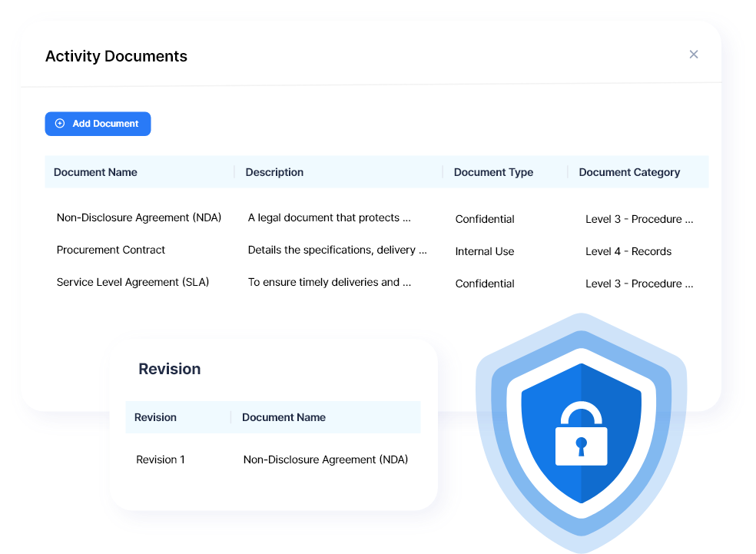Select the Procurement Contract document
This screenshot has height=554, width=756.
click(x=111, y=250)
